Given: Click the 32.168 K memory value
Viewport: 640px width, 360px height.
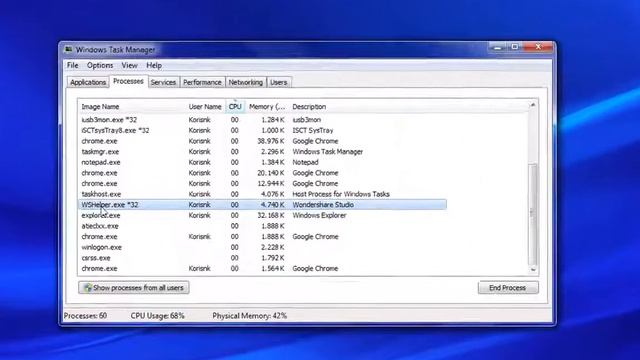Looking at the screenshot, I should (271, 215).
